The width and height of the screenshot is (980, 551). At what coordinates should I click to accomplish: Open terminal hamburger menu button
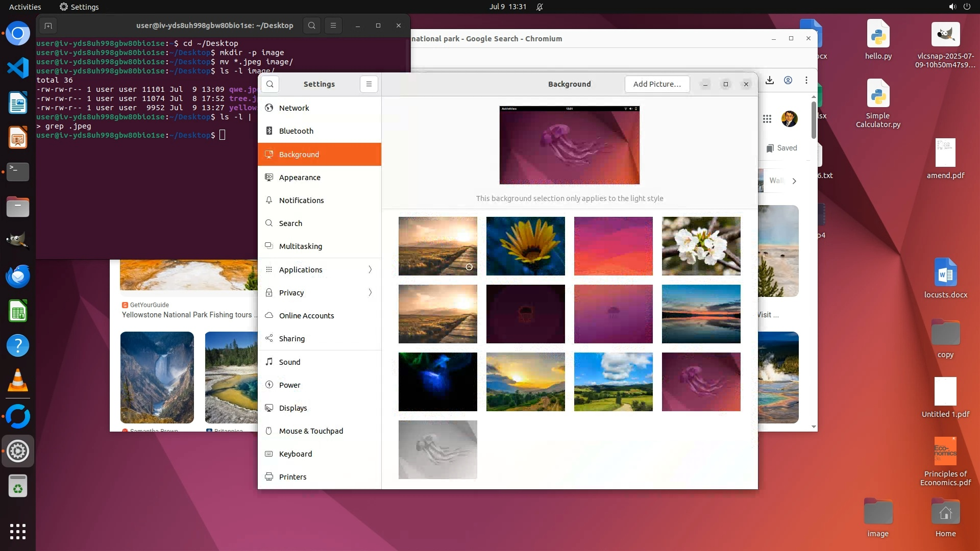tap(333, 26)
